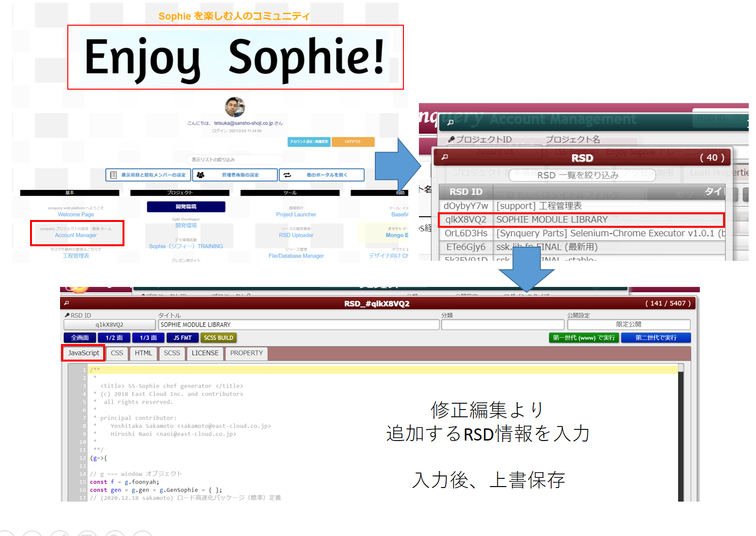The image size is (756, 536).
Task: Switch to the HTML tab
Action: [143, 353]
